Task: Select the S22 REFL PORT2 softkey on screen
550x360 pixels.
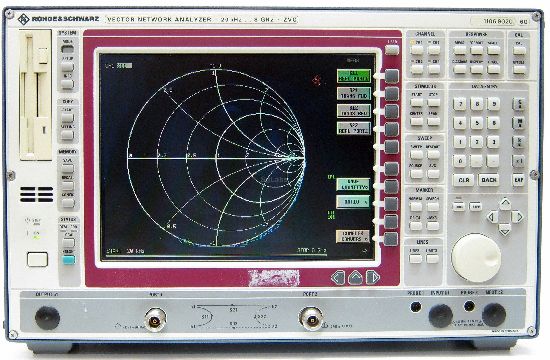Action: coord(354,128)
